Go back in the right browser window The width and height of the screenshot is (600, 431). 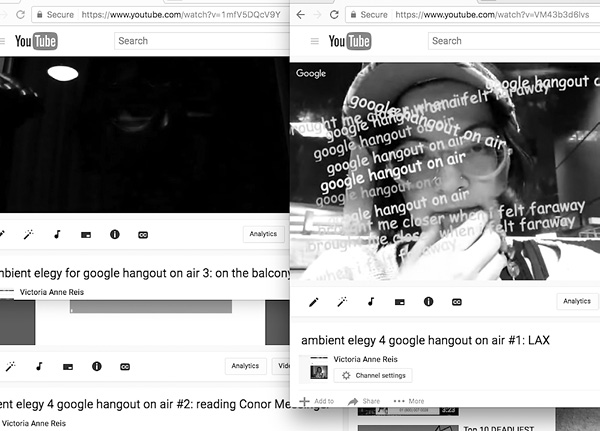301,15
